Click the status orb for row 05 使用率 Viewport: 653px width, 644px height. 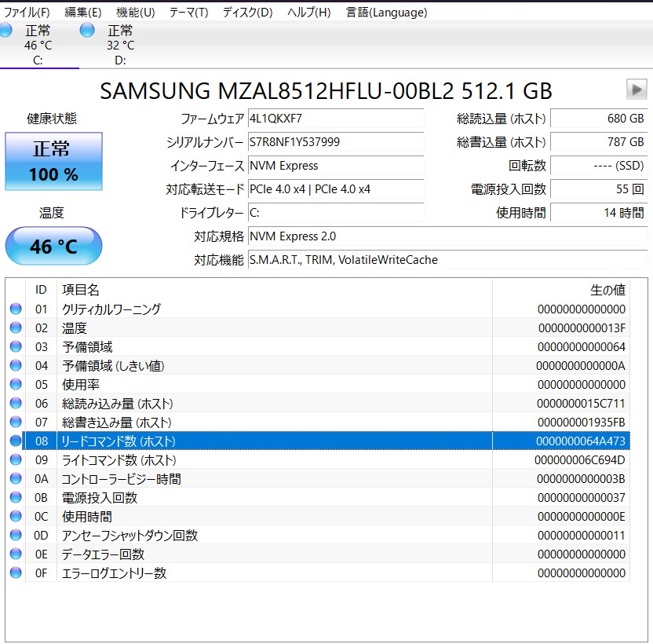[16, 384]
